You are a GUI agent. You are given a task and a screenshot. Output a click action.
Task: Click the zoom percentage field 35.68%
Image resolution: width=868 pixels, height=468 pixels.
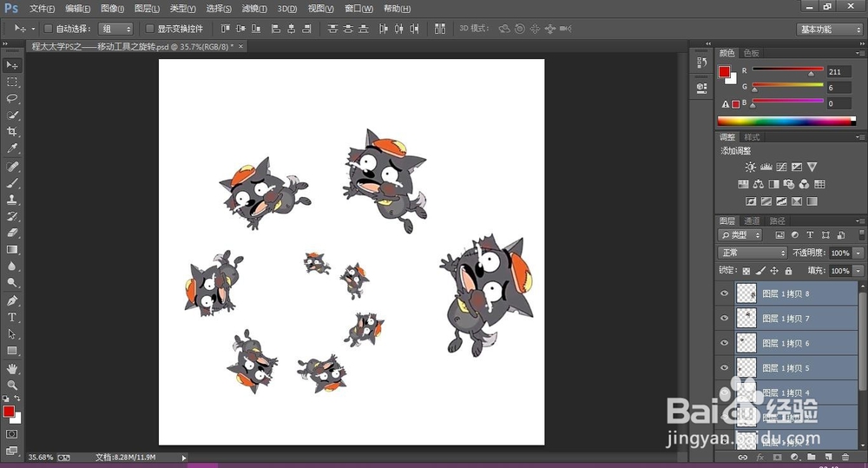coord(41,458)
